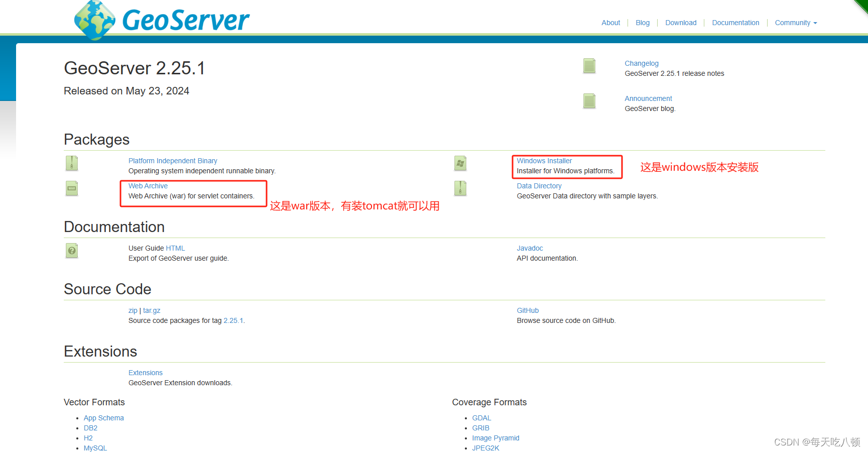The image size is (868, 452).
Task: Download the source code zip
Action: click(133, 310)
